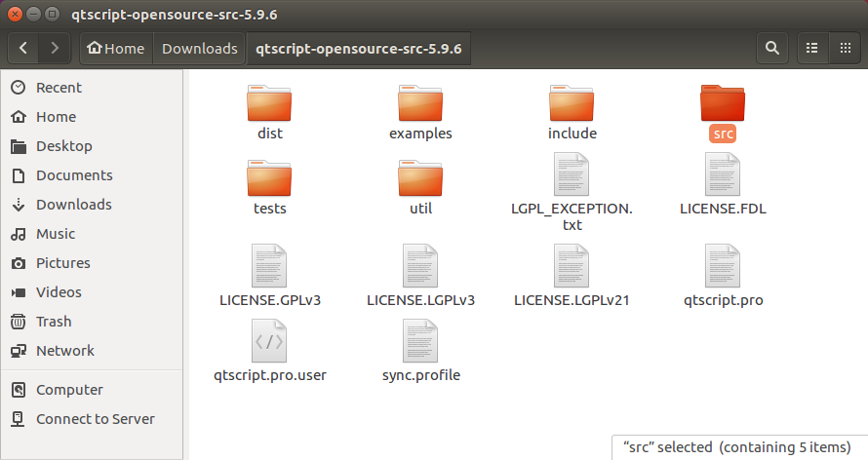Viewport: 868px width, 460px height.
Task: Open Recent in the sidebar
Action: click(x=59, y=88)
